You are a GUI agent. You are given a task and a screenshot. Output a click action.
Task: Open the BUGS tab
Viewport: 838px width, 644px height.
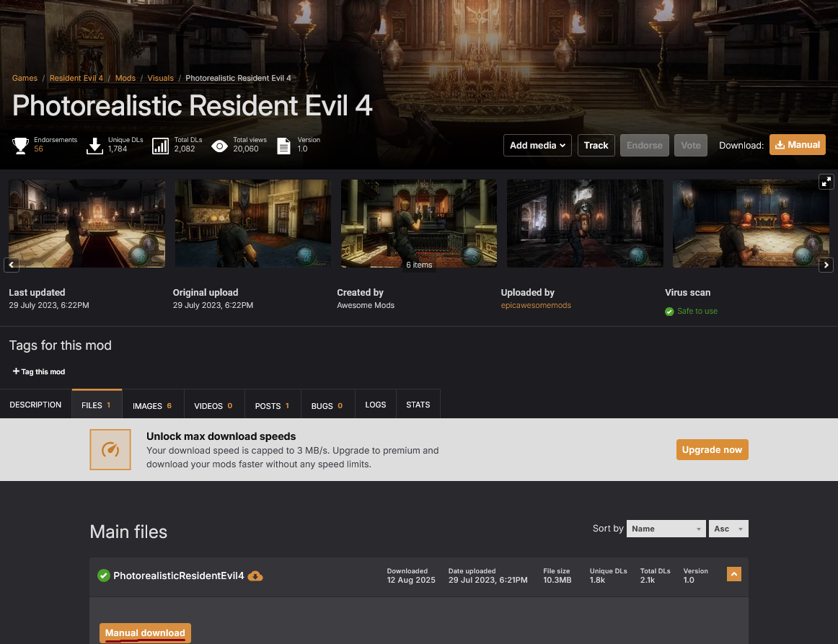tap(327, 405)
